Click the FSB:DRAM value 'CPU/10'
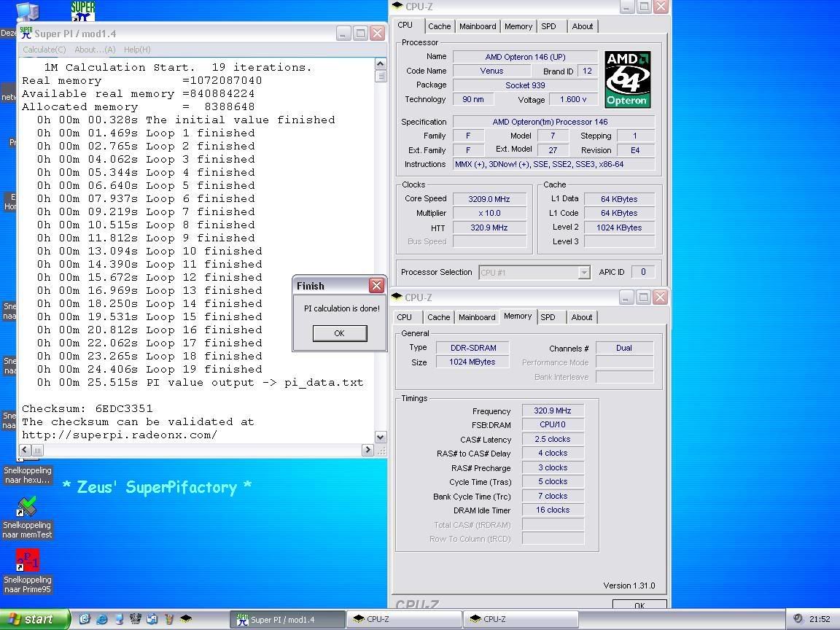The height and width of the screenshot is (630, 840). click(x=552, y=425)
